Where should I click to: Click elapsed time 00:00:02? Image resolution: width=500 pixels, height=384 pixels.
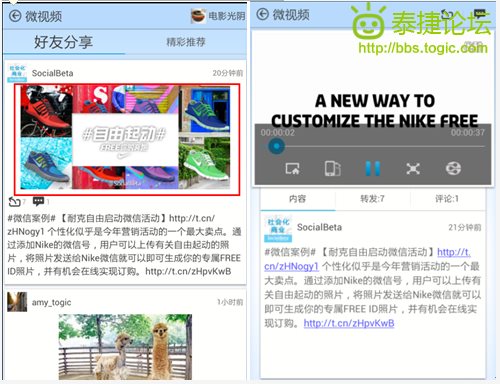coord(278,133)
